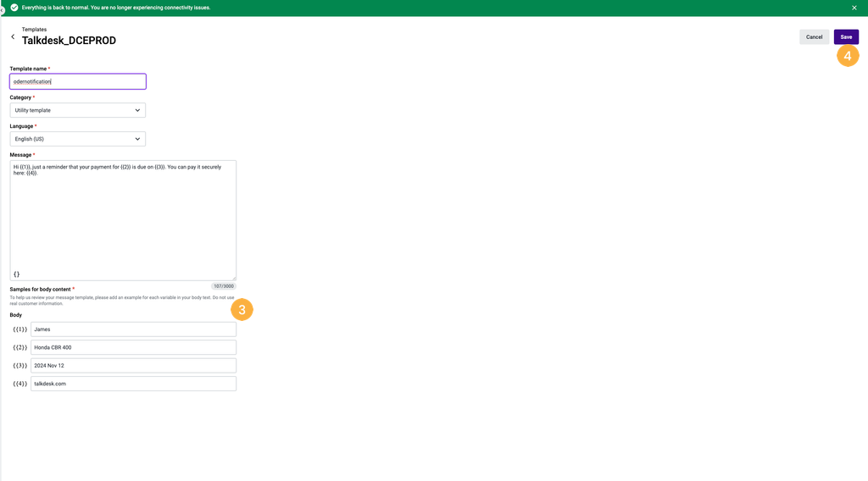Edit sample value 2024 Nov 12
The height and width of the screenshot is (481, 868).
(133, 366)
